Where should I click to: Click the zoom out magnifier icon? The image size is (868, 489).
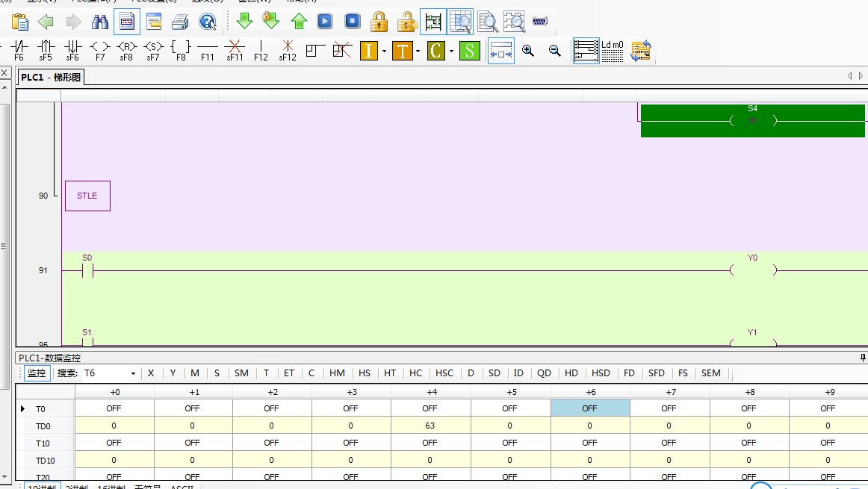pos(555,51)
